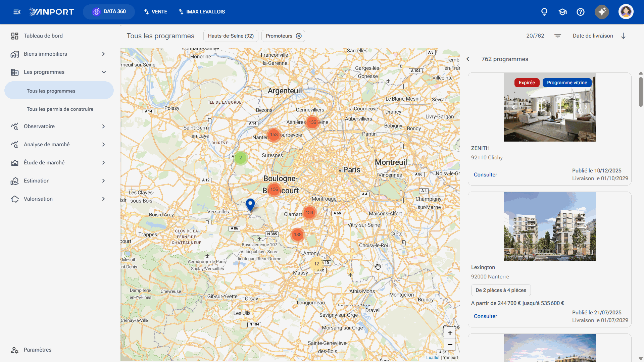Consult the Lexington program
This screenshot has height=362, width=644.
point(485,316)
